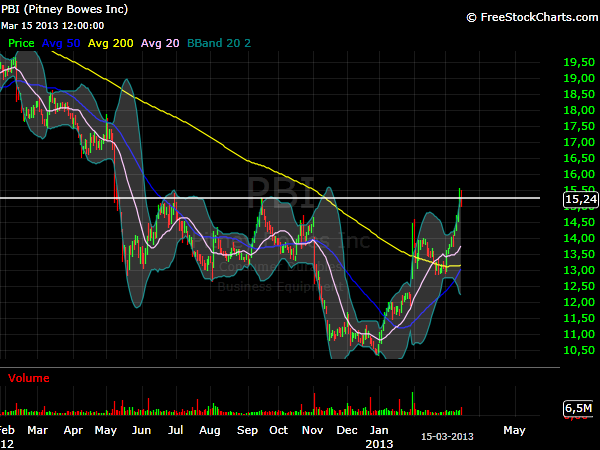Screen dimensions: 600x450
Task: Click the 2013 year label under Jan
Action: coord(379,444)
